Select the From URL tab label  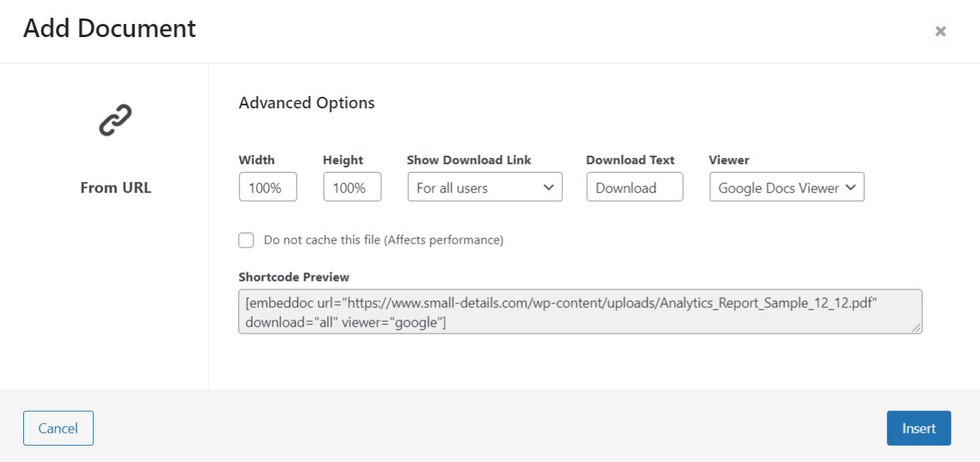pos(115,187)
